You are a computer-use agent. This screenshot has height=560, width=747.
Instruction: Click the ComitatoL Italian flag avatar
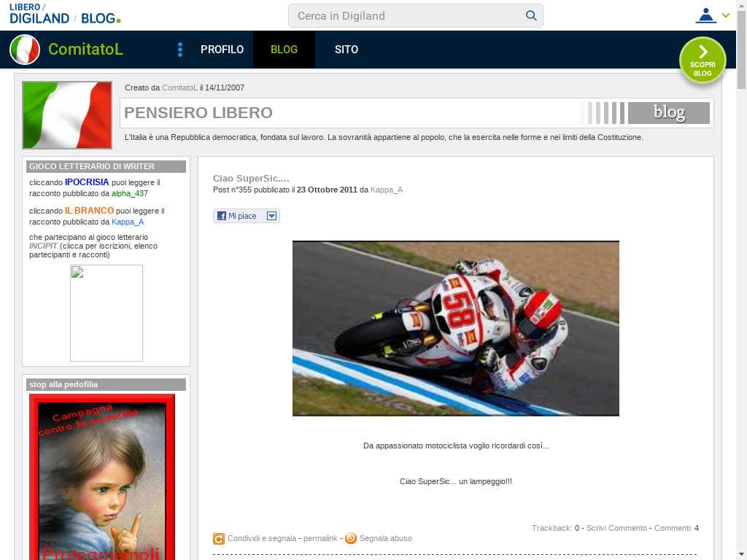(x=25, y=50)
